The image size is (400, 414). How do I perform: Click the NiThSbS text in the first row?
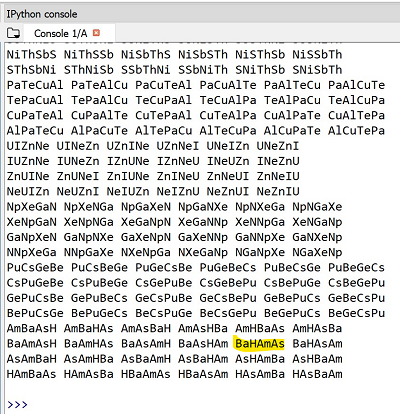(x=32, y=54)
